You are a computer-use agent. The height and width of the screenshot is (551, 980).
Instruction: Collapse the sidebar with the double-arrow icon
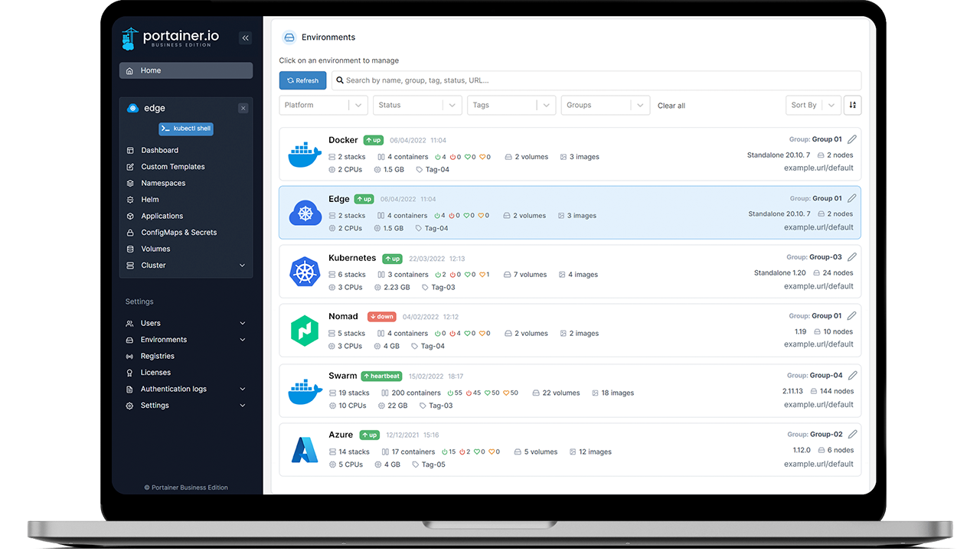click(245, 37)
